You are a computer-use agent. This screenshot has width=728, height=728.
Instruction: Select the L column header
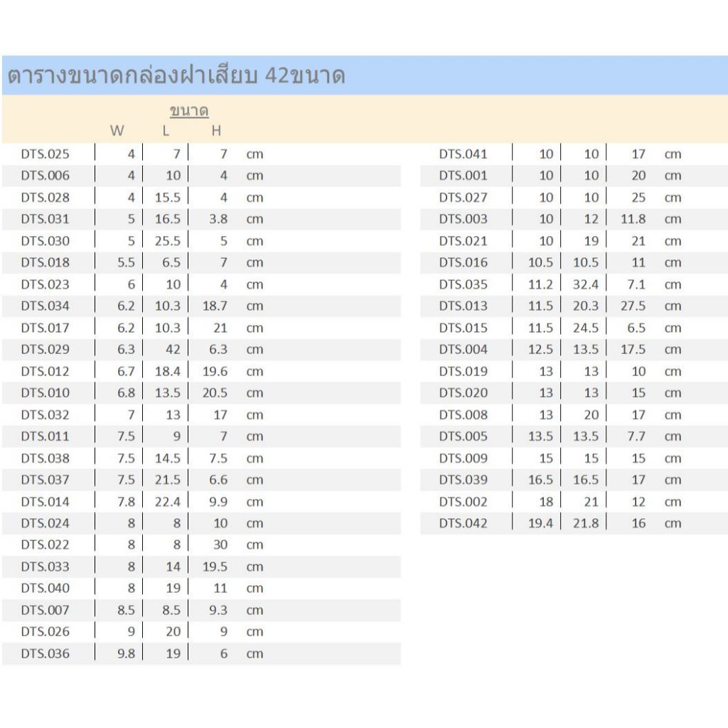tap(166, 131)
